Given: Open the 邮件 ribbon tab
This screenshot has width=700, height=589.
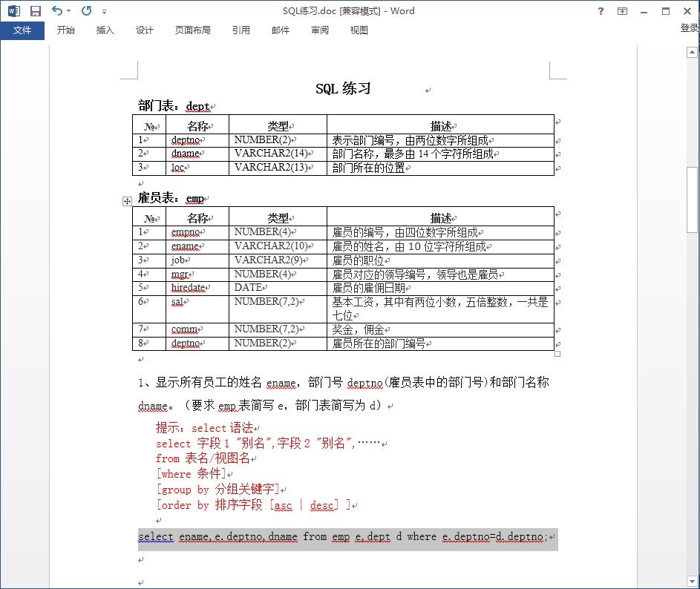Looking at the screenshot, I should (x=281, y=30).
